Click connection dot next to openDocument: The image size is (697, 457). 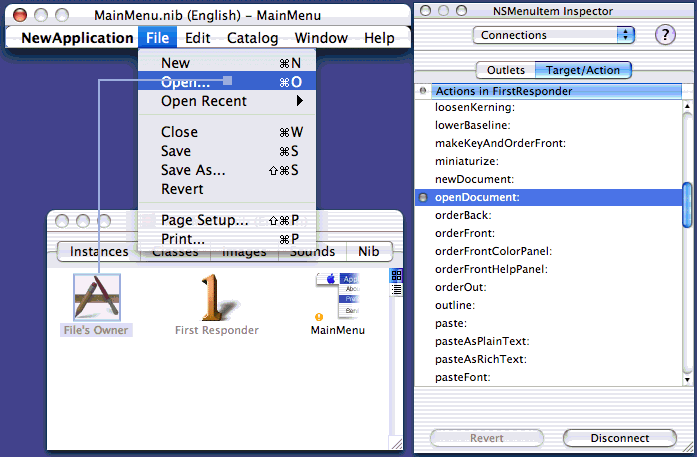(x=424, y=197)
